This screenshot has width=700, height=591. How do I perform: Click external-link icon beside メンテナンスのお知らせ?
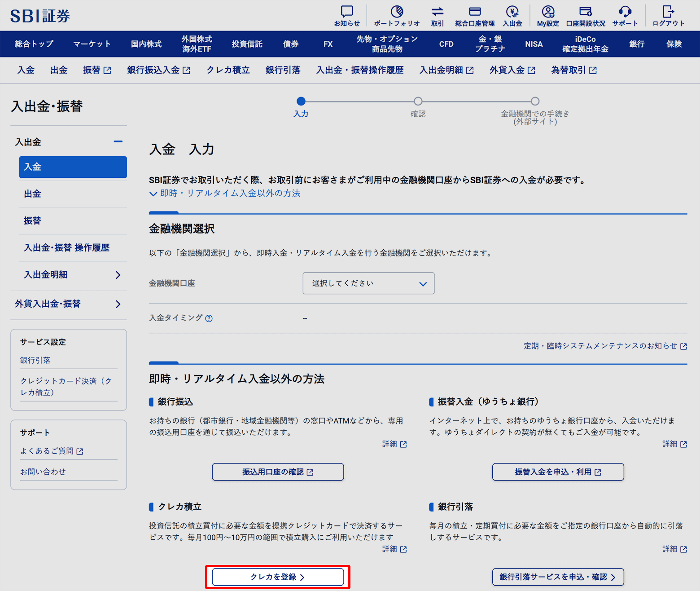tap(683, 346)
